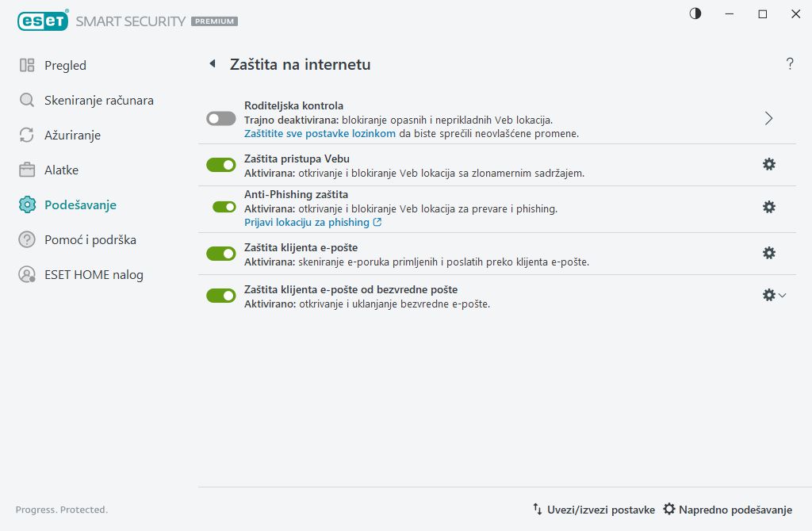Open settings gear for Anti-Phishing zaštita

tap(768, 207)
